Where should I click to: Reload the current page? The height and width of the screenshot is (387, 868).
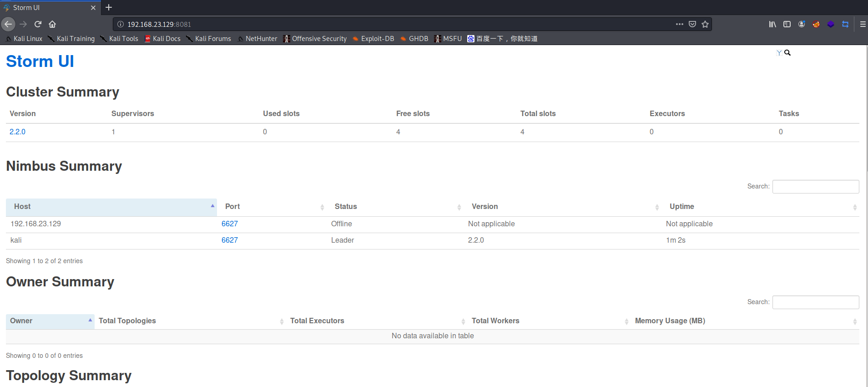click(x=38, y=24)
